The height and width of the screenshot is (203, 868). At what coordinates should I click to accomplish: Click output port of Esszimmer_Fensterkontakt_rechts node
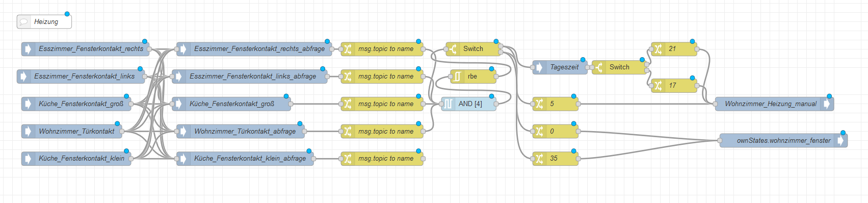point(150,49)
